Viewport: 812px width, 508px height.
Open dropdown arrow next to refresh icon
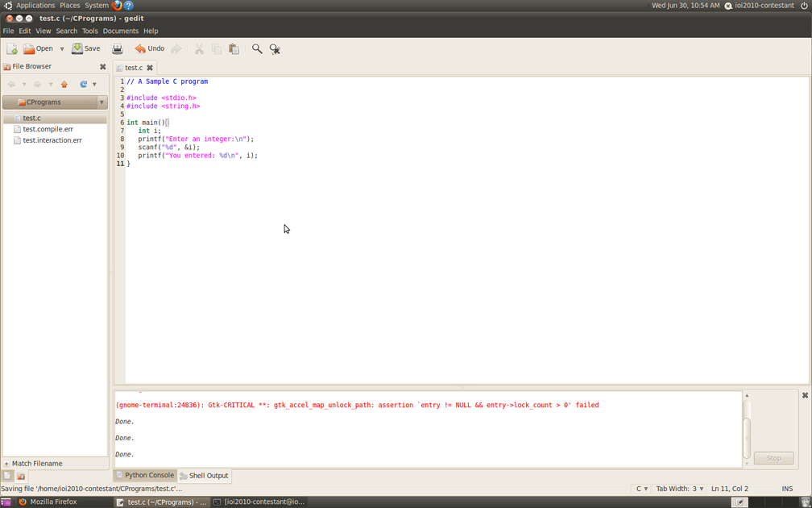click(x=94, y=84)
